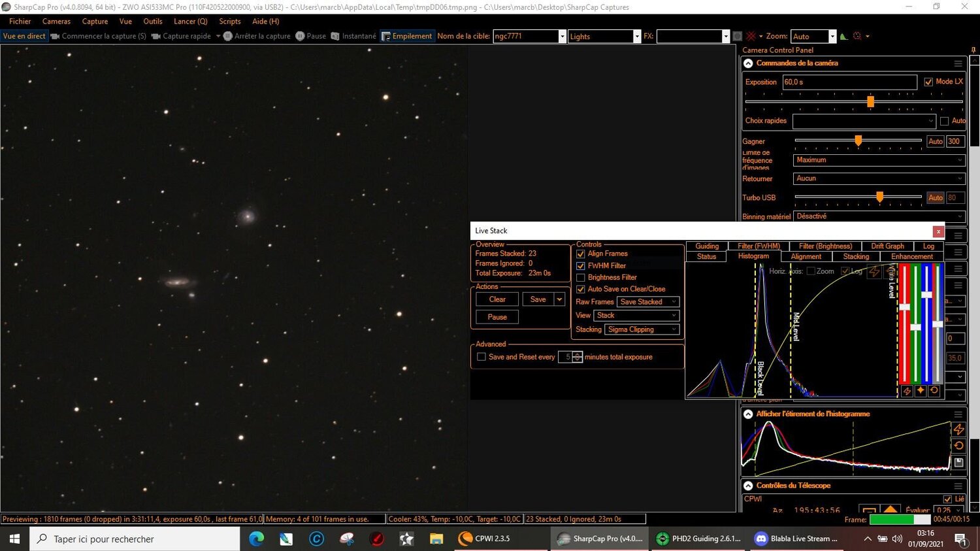Toggle the red reticule overlay icon
The image size is (980, 551).
pos(751,36)
